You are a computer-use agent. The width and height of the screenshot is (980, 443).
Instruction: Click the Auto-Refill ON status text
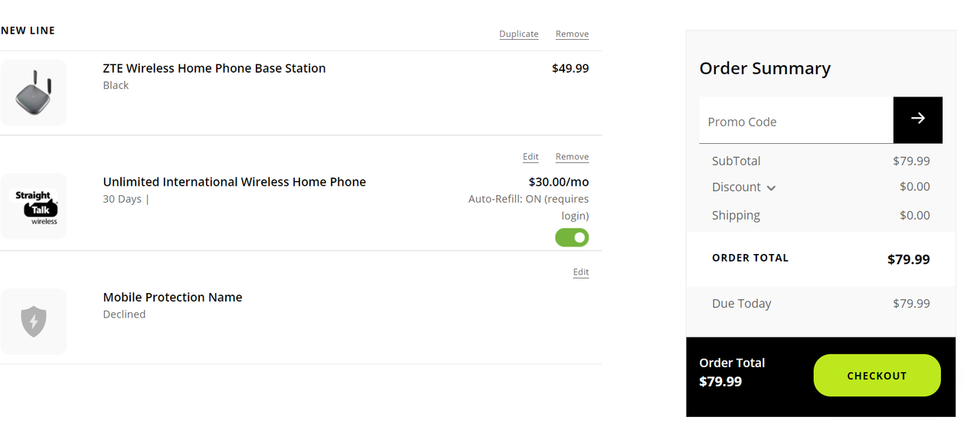(x=528, y=207)
